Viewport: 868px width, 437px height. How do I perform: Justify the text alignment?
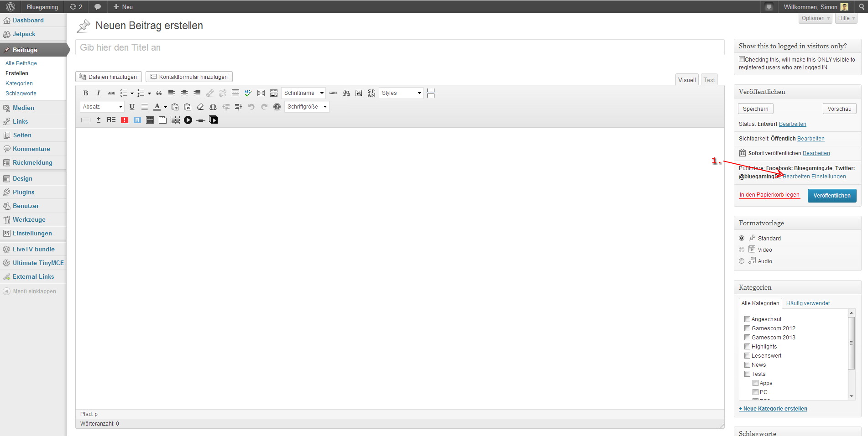[145, 107]
